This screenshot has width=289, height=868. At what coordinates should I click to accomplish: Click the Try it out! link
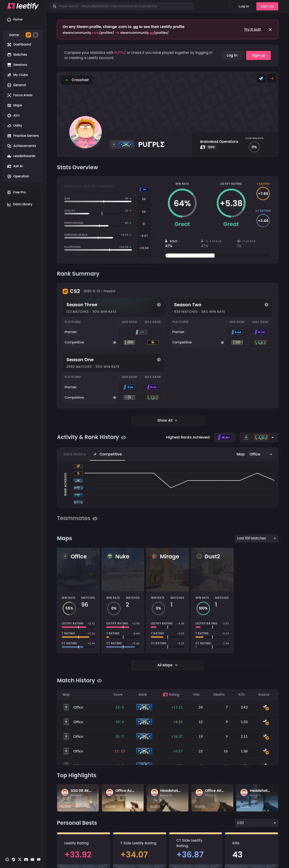pos(252,30)
